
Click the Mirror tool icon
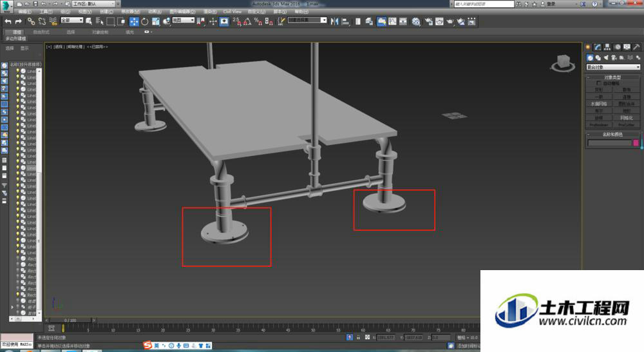(x=335, y=21)
